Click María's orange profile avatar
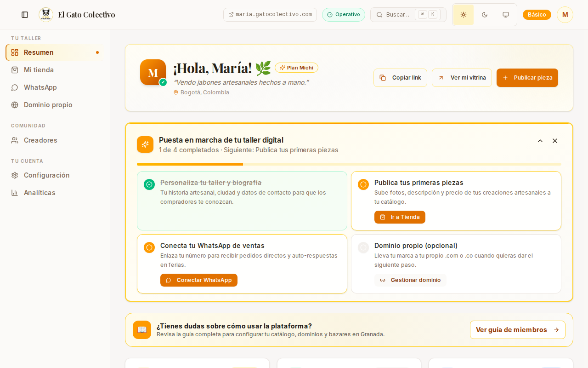 (153, 72)
